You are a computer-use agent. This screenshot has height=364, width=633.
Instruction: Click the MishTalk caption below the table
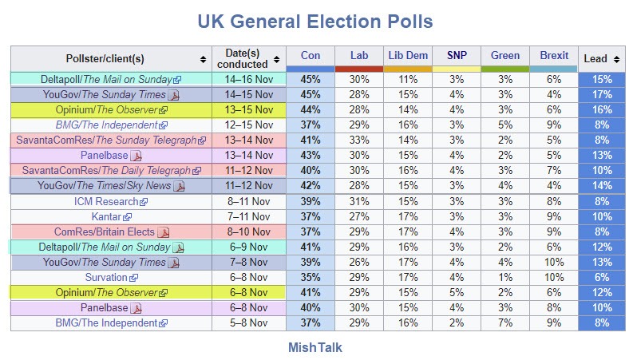coord(315,348)
